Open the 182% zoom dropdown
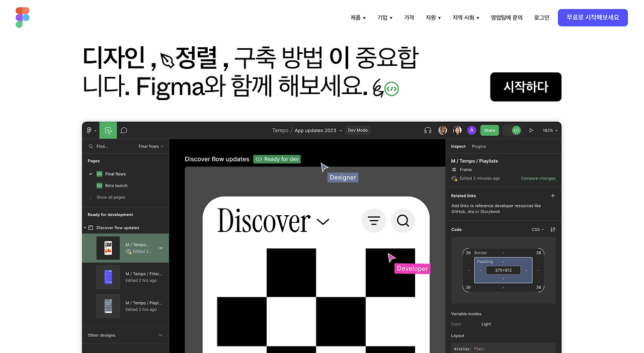Screen dimensions: 644x353 click(550, 130)
